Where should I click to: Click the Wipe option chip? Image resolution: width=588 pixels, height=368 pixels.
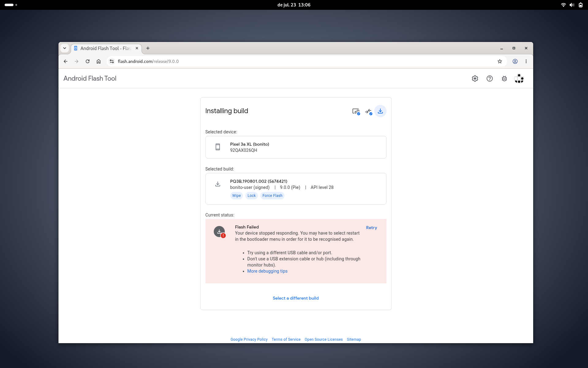(x=236, y=196)
